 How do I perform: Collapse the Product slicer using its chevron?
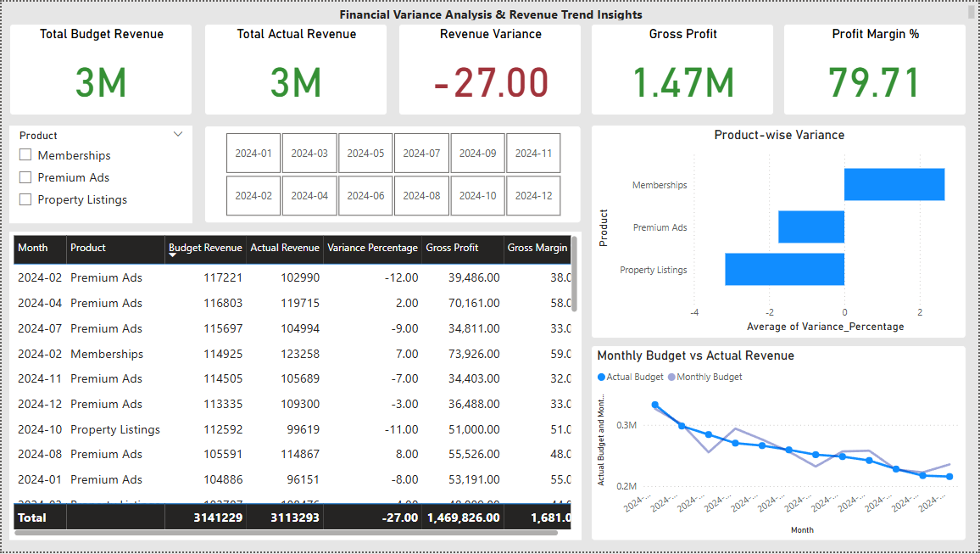178,134
